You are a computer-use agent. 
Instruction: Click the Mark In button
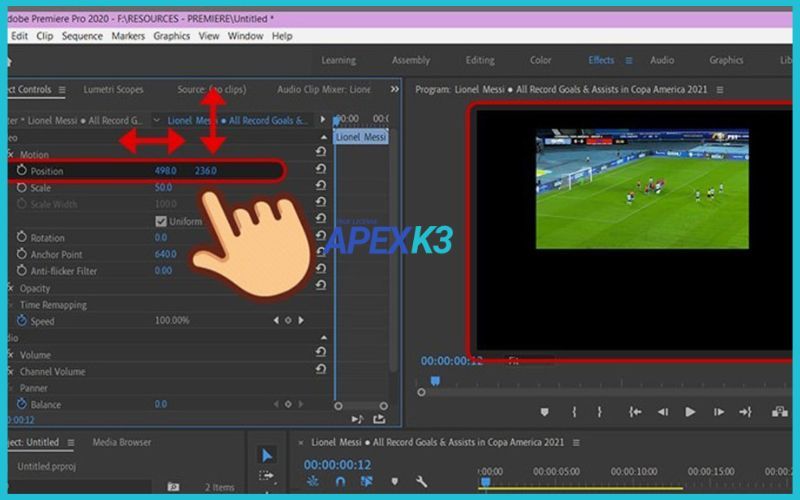click(x=574, y=412)
